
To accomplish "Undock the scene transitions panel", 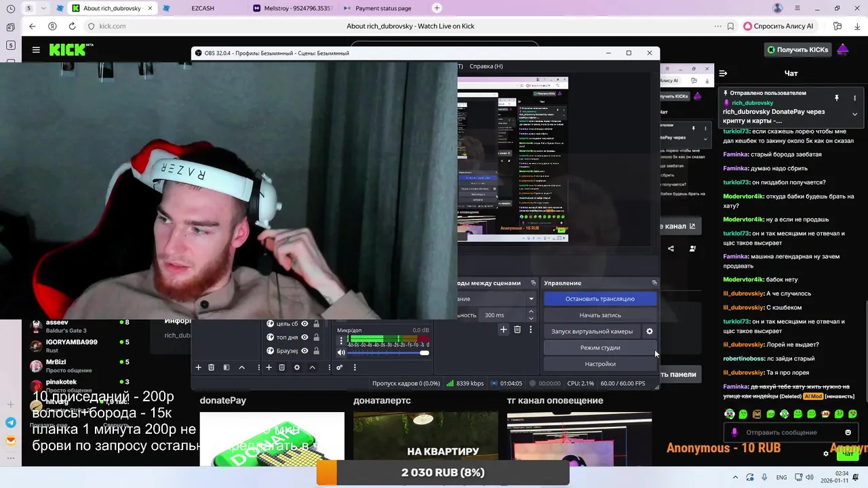I will [x=533, y=283].
